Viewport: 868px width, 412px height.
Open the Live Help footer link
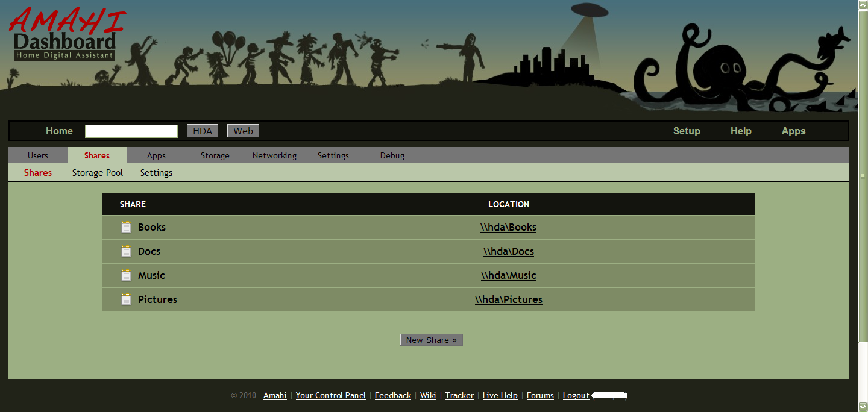click(500, 396)
